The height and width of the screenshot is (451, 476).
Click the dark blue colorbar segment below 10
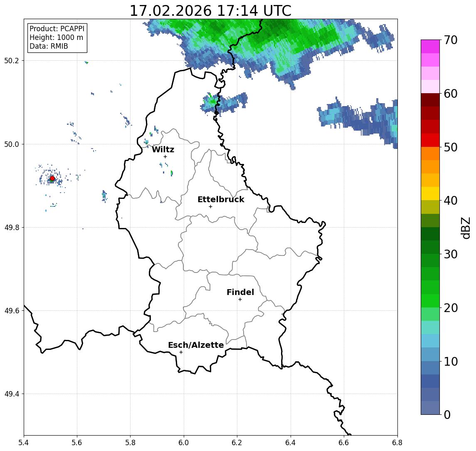point(430,381)
